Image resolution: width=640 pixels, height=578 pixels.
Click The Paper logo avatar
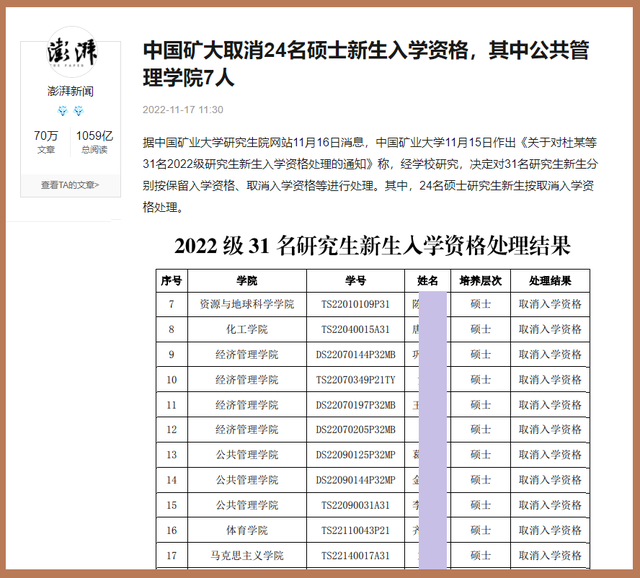click(x=72, y=52)
